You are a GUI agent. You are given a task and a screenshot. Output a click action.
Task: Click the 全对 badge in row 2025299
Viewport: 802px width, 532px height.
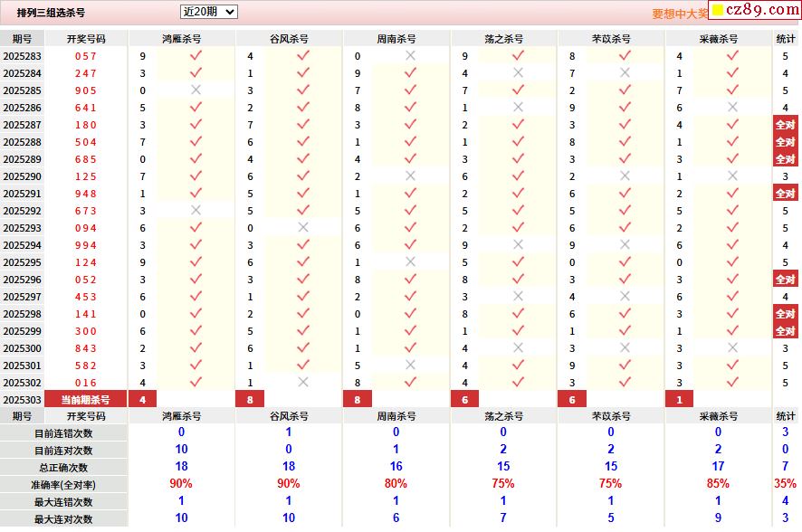point(785,331)
